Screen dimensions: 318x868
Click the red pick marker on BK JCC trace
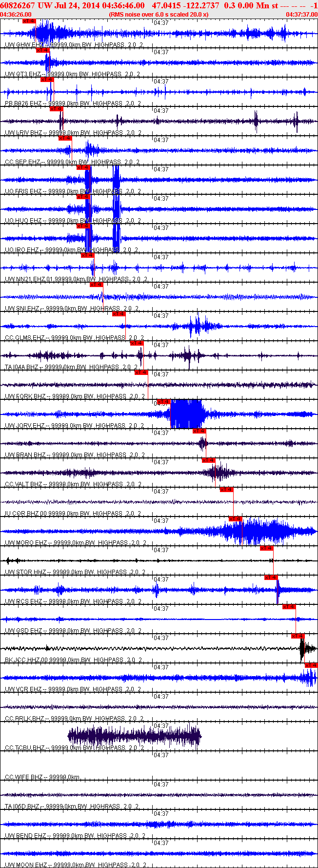[x=298, y=636]
